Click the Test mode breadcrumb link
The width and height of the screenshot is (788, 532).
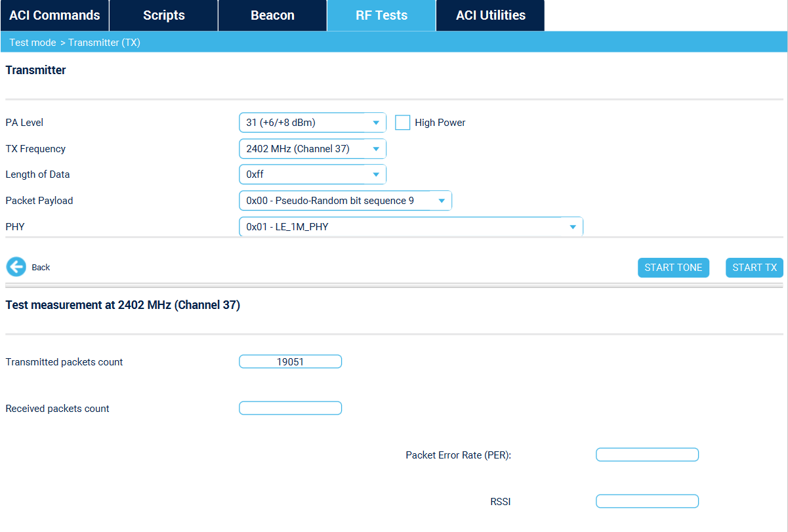33,41
